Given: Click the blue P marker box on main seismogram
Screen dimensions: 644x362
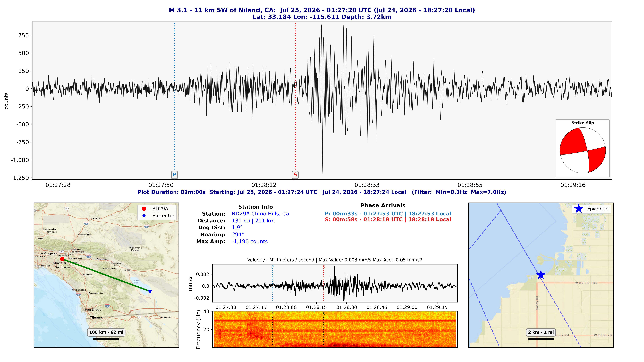Looking at the screenshot, I should click(x=174, y=175).
